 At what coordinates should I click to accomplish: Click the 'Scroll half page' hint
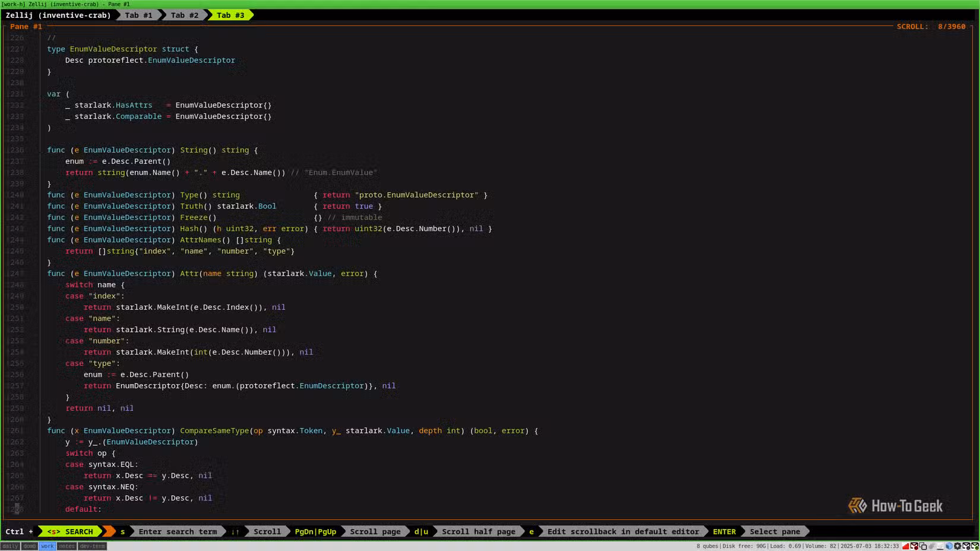[x=479, y=532]
